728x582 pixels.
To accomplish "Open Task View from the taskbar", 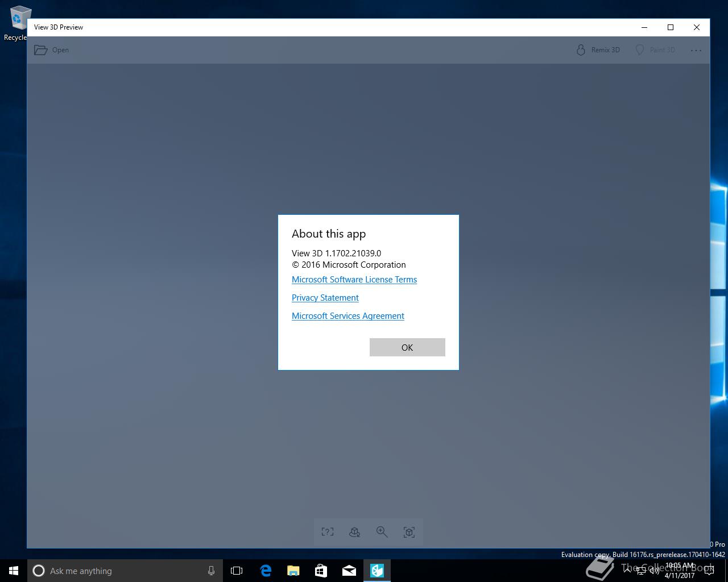I will (237, 571).
